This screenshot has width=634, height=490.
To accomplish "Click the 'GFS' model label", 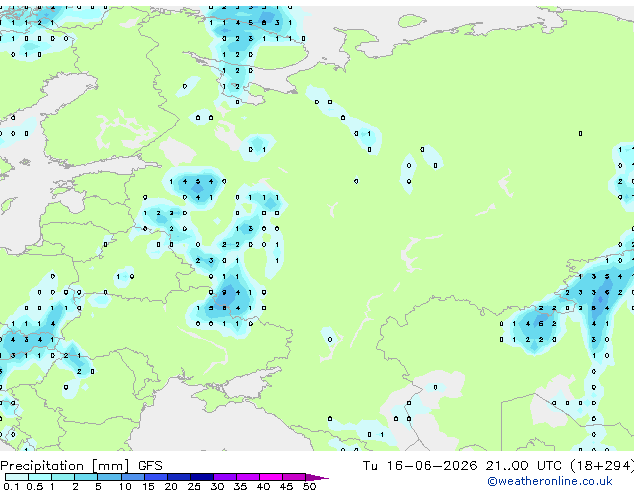I will pyautogui.click(x=150, y=466).
